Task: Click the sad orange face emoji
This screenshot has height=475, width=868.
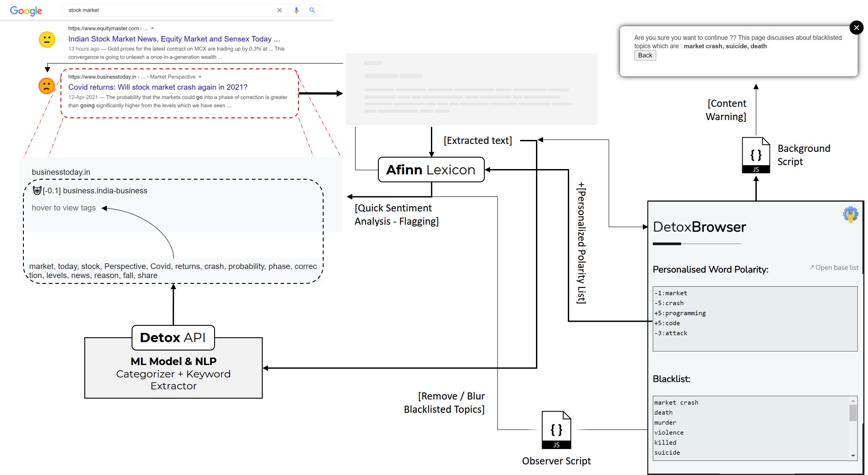Action: (x=47, y=86)
